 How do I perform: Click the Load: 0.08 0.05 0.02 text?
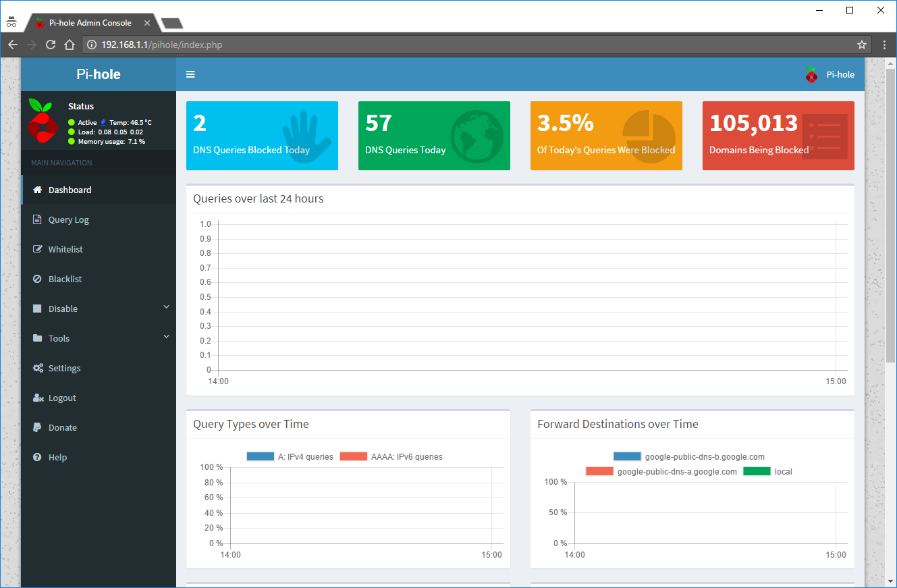[x=111, y=132]
